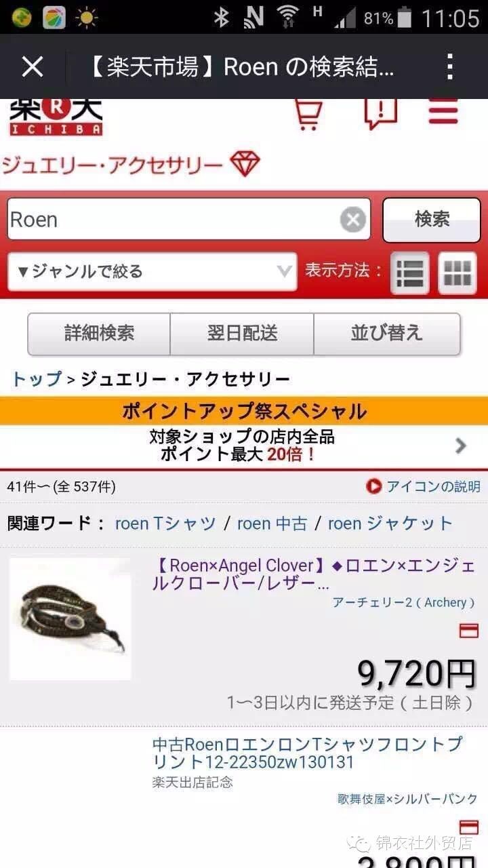Open the three-dot overflow menu
The height and width of the screenshot is (868, 488).
click(450, 66)
